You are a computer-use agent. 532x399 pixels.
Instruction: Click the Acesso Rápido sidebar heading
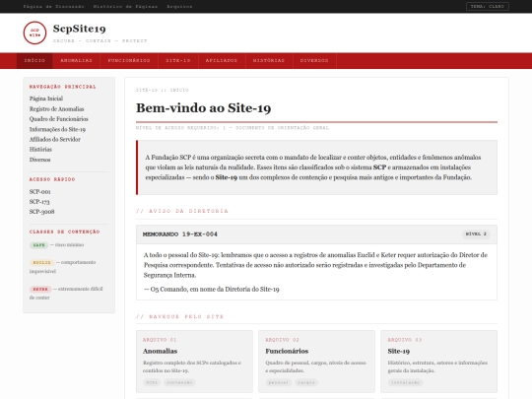point(52,179)
